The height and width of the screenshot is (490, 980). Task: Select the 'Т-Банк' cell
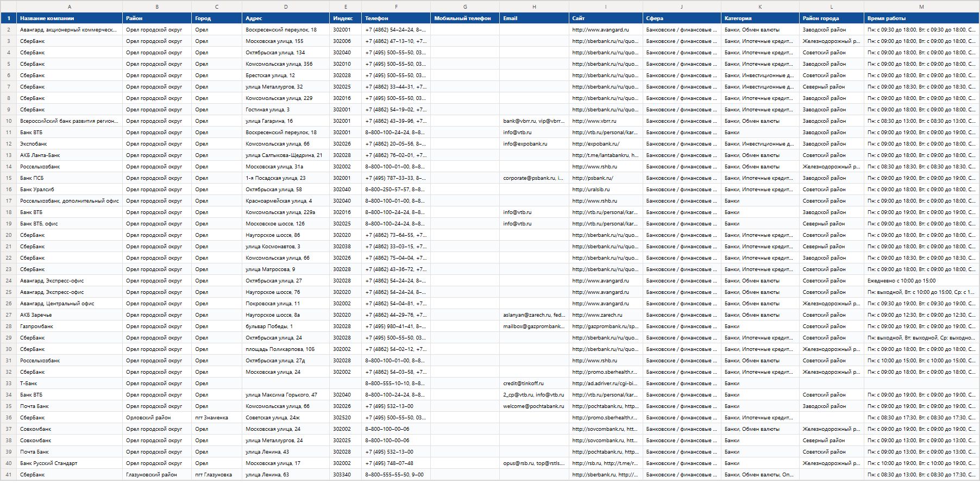point(70,384)
